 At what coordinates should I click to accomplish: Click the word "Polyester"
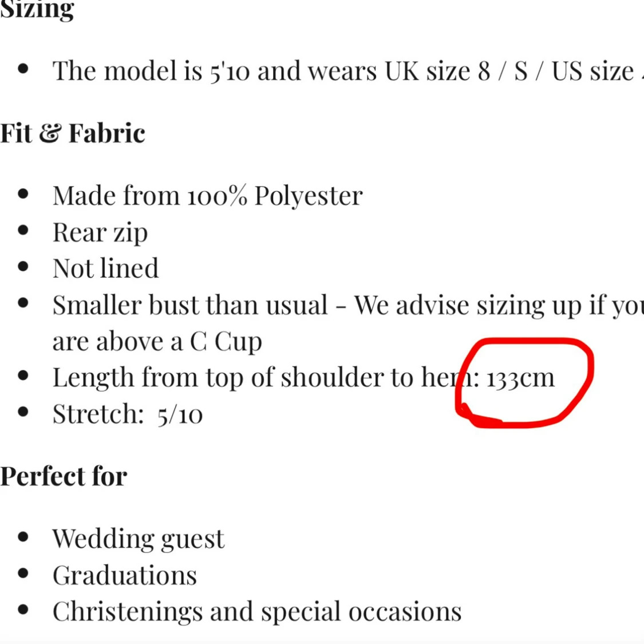(x=308, y=196)
